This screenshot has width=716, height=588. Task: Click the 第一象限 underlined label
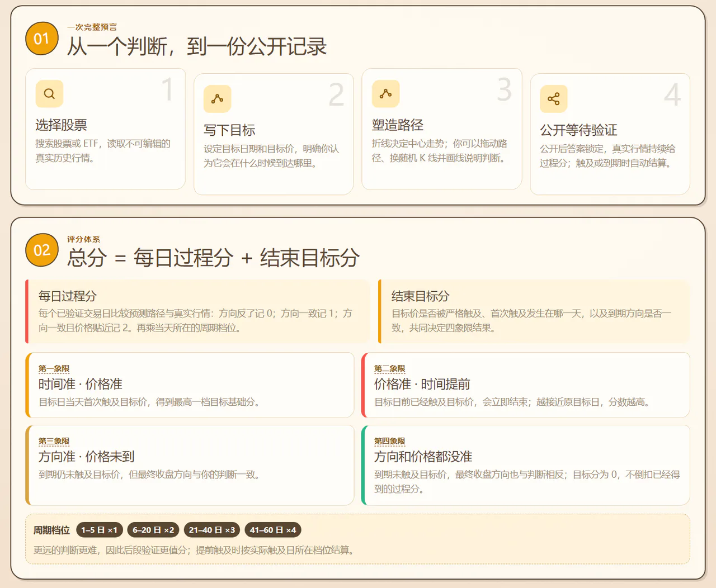tap(54, 368)
